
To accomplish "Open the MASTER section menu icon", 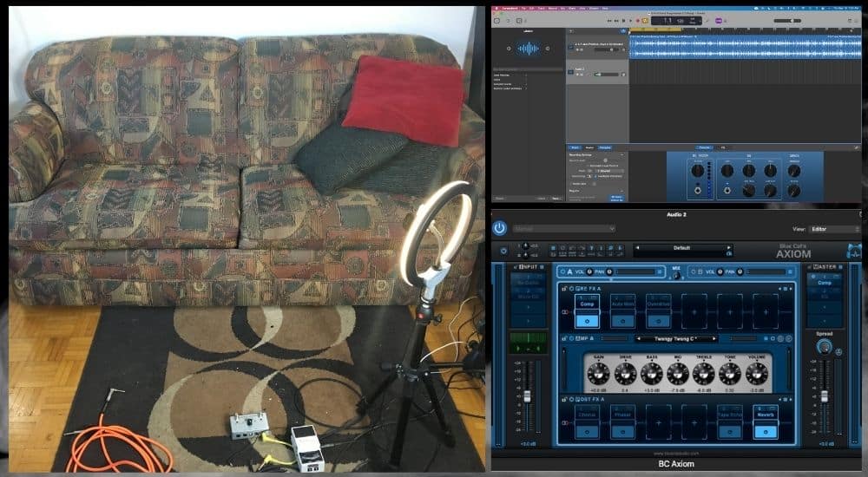I will [x=840, y=267].
